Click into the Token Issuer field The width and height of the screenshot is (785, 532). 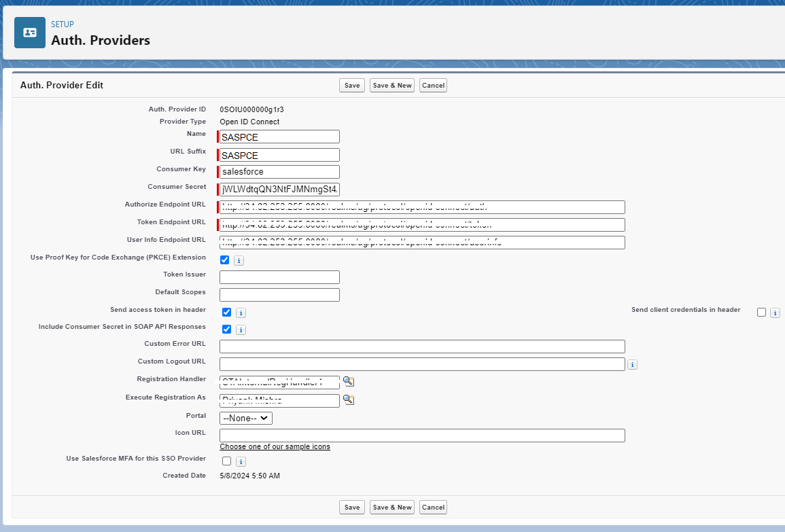(x=279, y=277)
